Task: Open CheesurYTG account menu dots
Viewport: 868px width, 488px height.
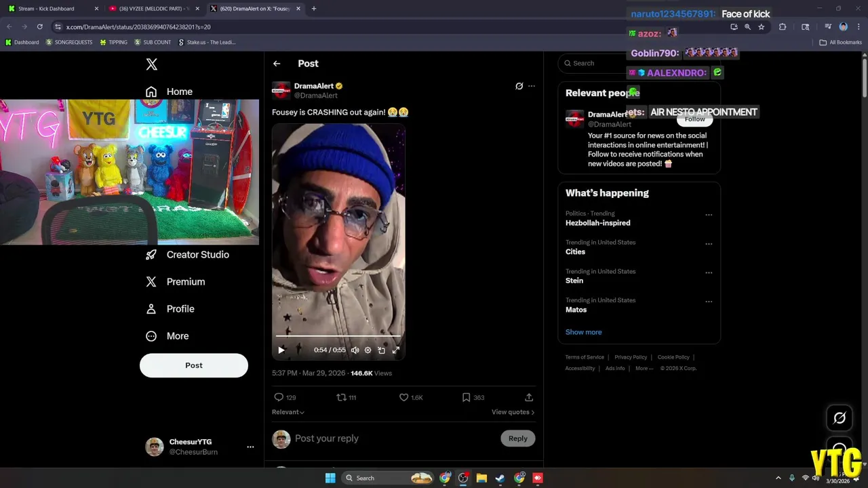Action: click(x=250, y=447)
